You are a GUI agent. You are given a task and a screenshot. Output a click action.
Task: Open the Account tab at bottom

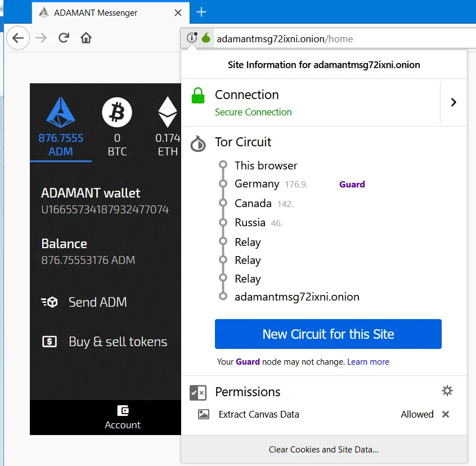(123, 417)
